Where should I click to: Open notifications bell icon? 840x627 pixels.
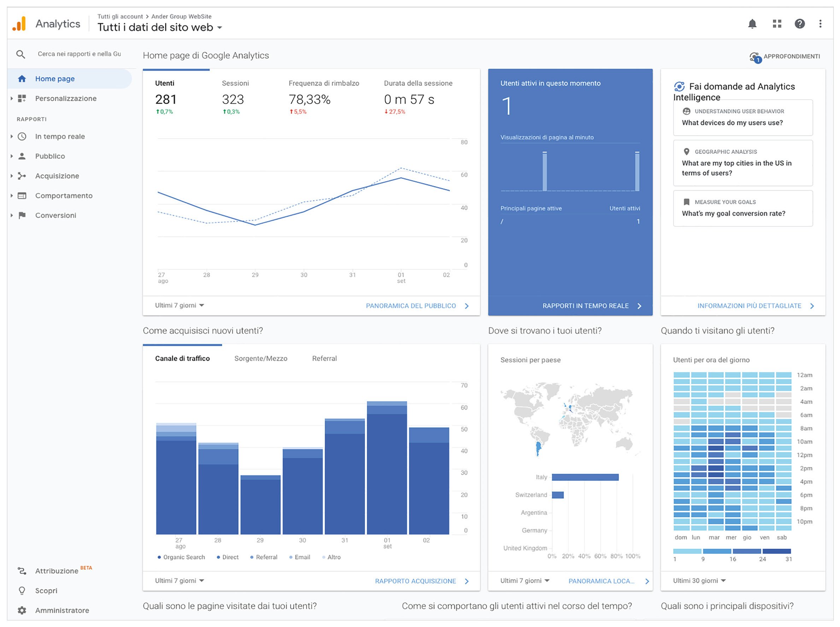752,24
